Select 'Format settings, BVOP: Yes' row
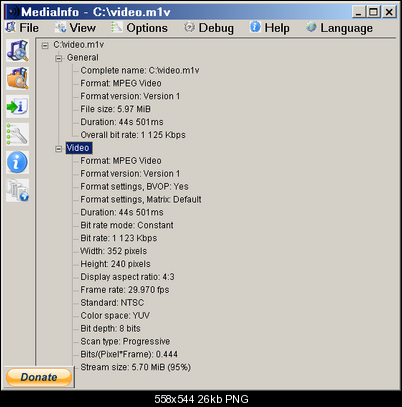 tap(134, 187)
